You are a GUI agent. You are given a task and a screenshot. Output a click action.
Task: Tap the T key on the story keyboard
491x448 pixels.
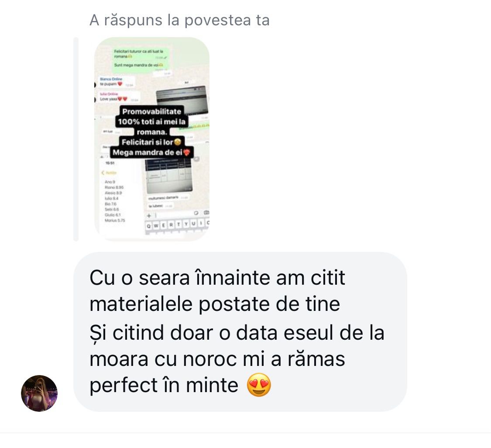click(179, 224)
